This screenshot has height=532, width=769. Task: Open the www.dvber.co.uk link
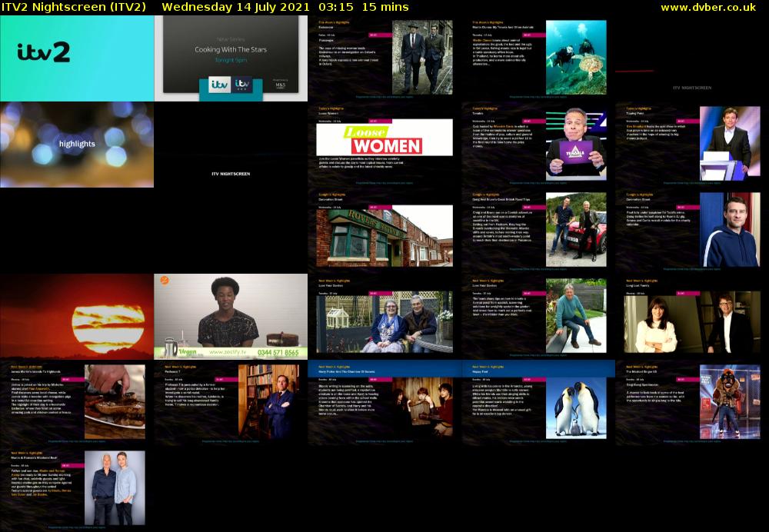[708, 8]
